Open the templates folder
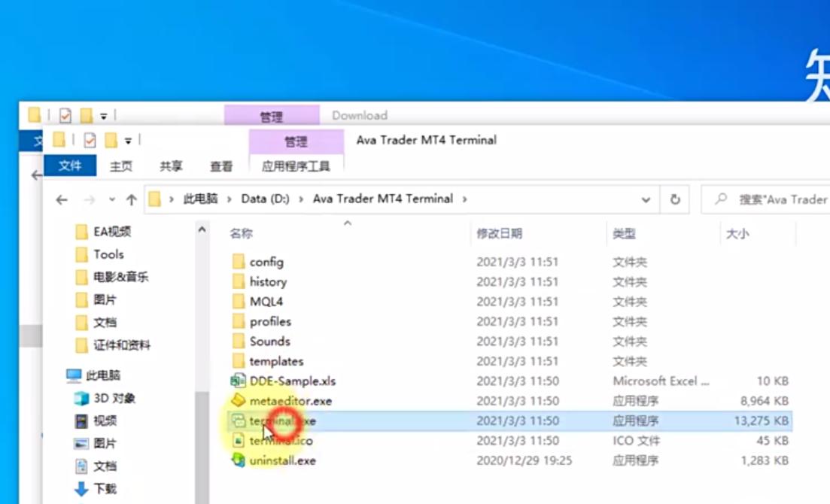 point(275,360)
